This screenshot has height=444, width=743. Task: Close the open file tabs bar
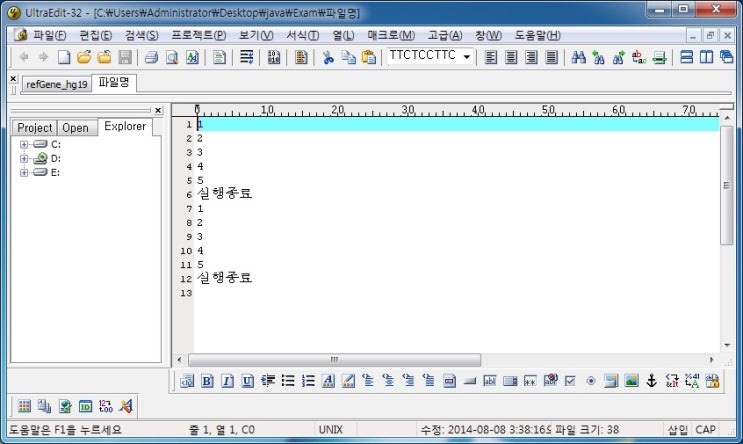[x=13, y=79]
